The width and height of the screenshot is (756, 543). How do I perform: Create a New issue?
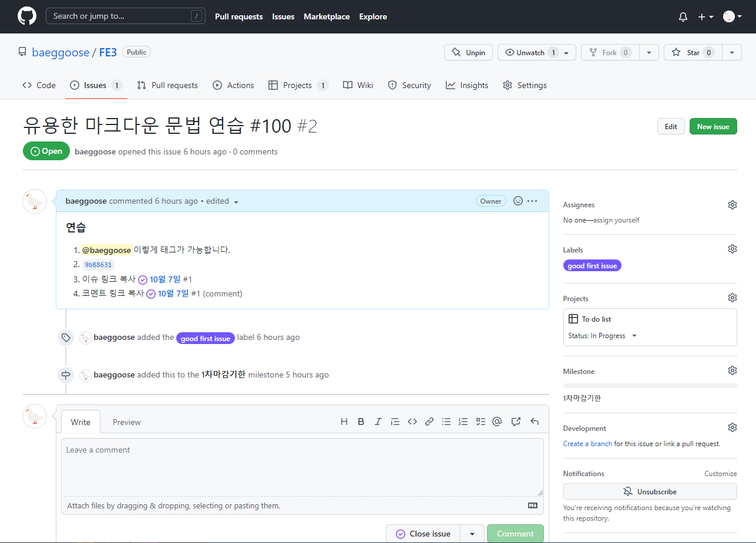tap(713, 126)
